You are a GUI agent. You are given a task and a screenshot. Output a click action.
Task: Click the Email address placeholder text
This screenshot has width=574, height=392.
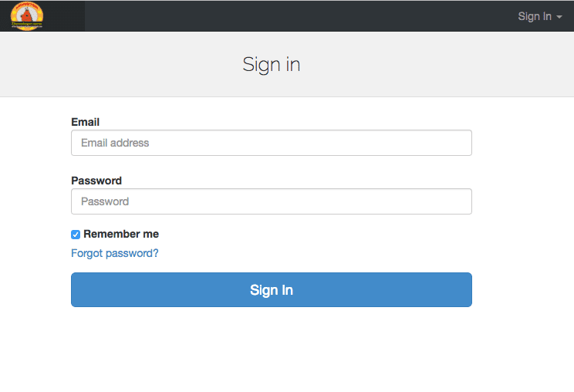[x=115, y=143]
